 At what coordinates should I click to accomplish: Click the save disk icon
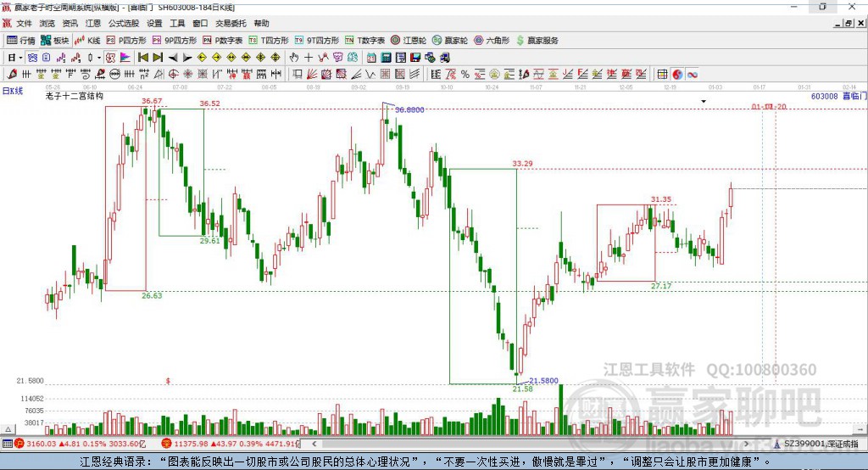point(415,58)
